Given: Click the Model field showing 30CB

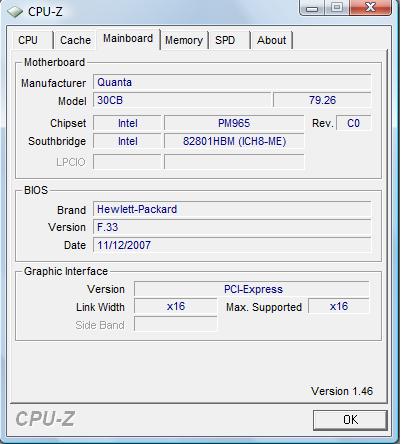Looking at the screenshot, I should (x=182, y=100).
